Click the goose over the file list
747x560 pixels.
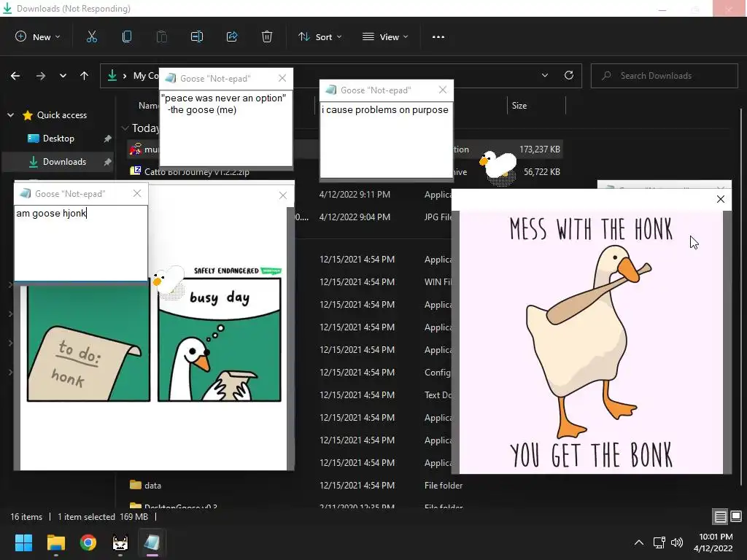pos(498,167)
